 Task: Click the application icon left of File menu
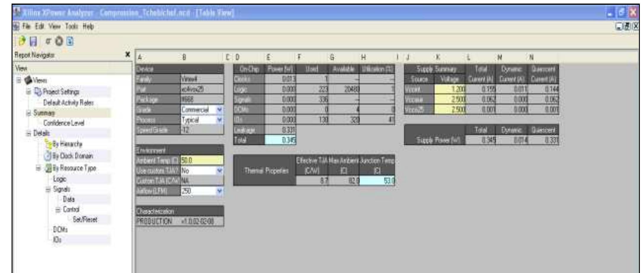click(x=16, y=26)
